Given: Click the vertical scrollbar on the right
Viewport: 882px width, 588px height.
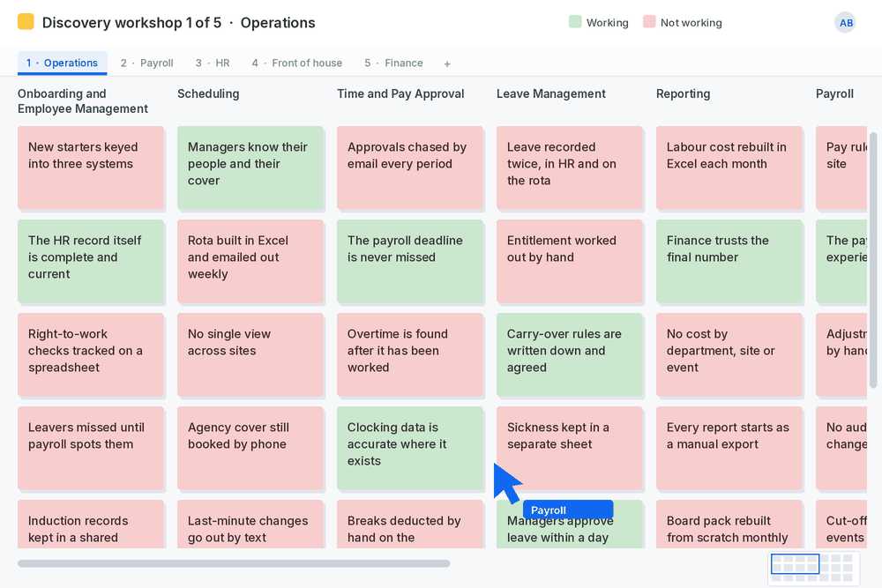Looking at the screenshot, I should [873, 260].
